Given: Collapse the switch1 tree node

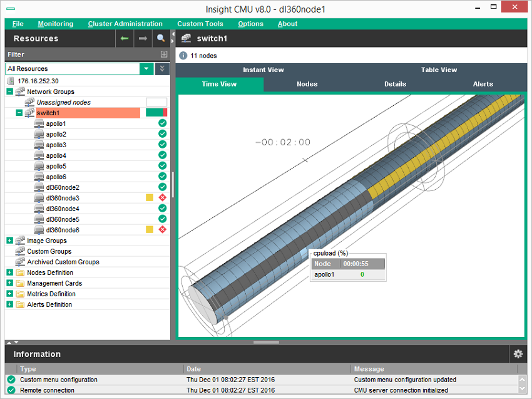Looking at the screenshot, I should pos(19,113).
